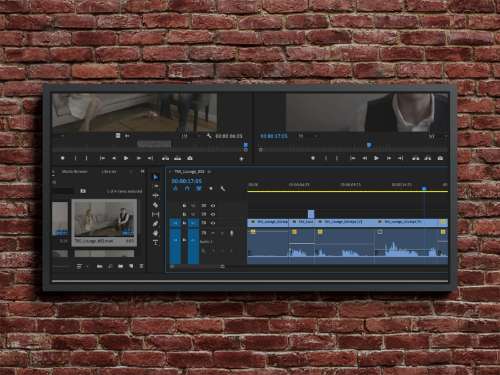The width and height of the screenshot is (500, 375).
Task: Add a marker in the Program monitor
Action: tap(313, 158)
